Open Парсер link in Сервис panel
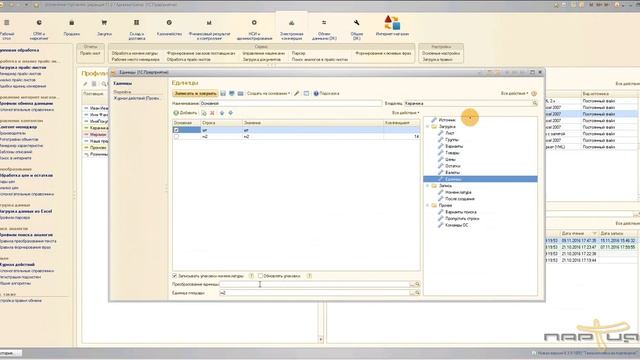640x360 pixels. (x=298, y=53)
